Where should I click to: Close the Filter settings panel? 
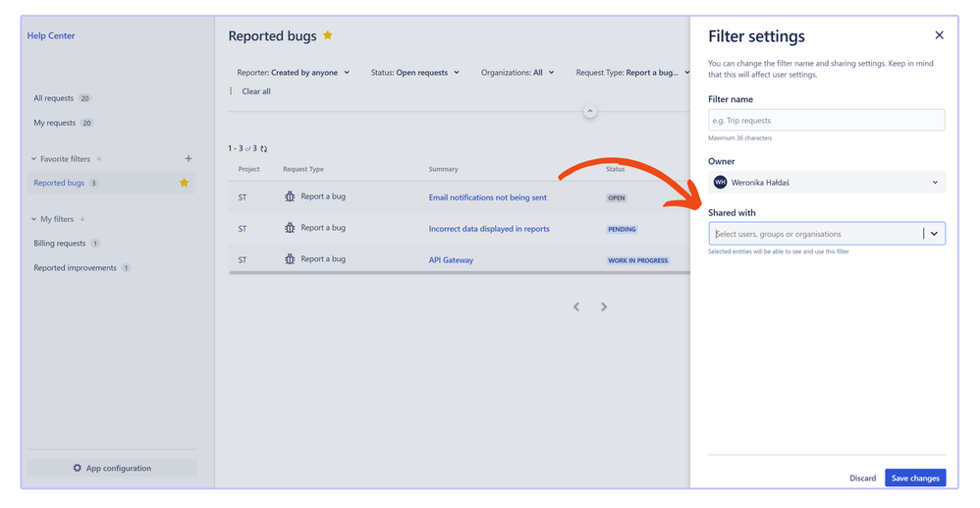point(939,35)
